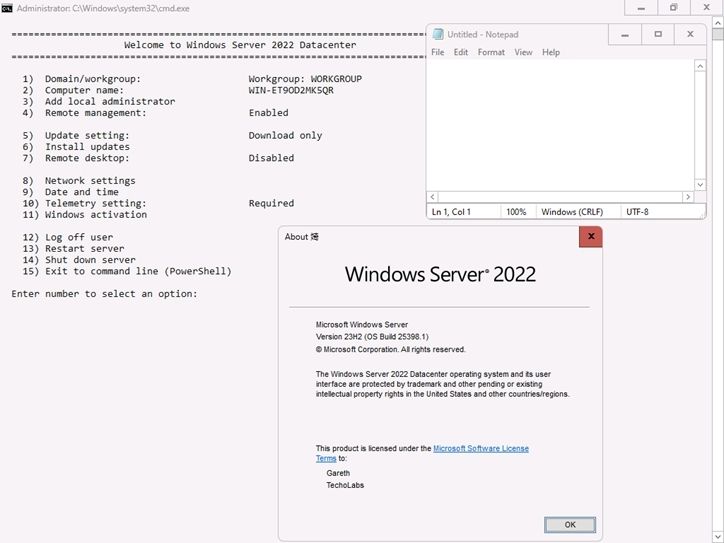Click 'Exit to command line (PowerShell)' line
Viewport: 724px width, 543px height.
[x=127, y=272]
